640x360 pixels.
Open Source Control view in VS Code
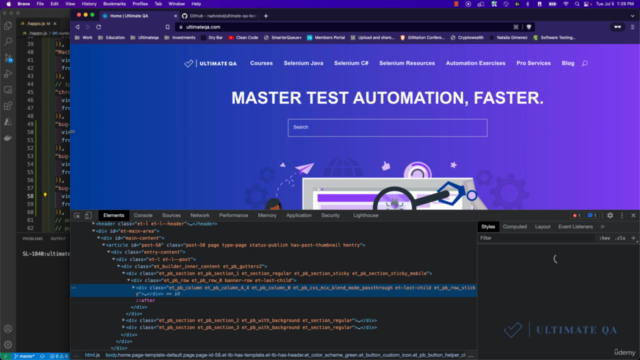click(x=8, y=58)
